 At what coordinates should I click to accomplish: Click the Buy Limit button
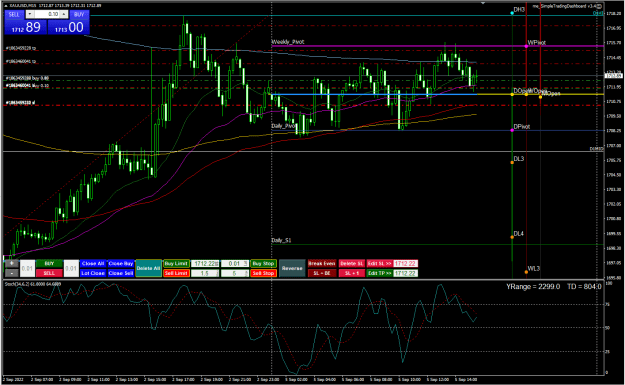point(176,263)
